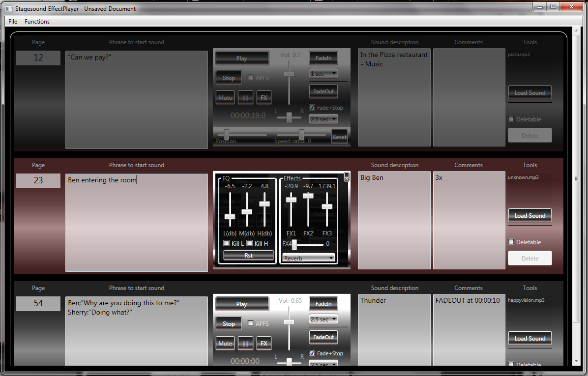Reset the EQ with the Rst button
Viewport: 588px width, 376px height.
(248, 255)
